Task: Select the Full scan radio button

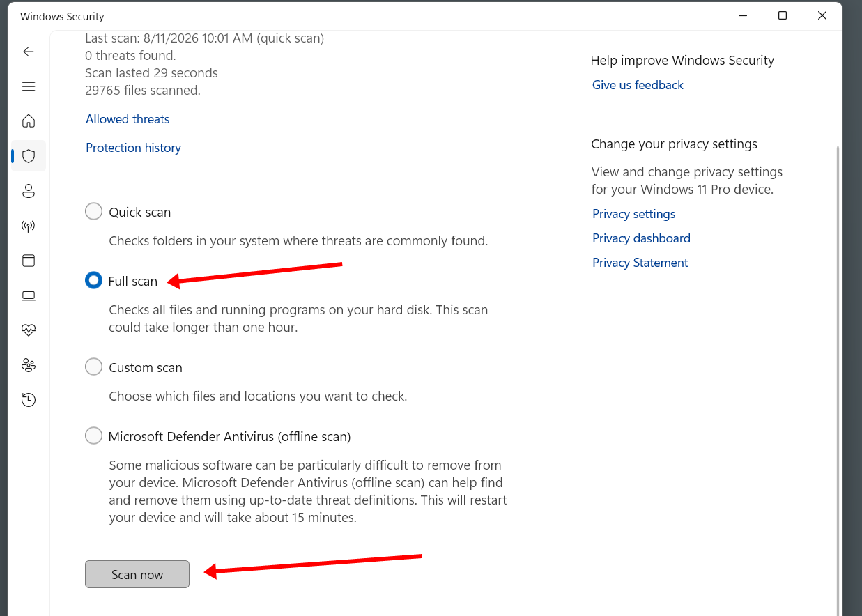Action: pos(93,280)
